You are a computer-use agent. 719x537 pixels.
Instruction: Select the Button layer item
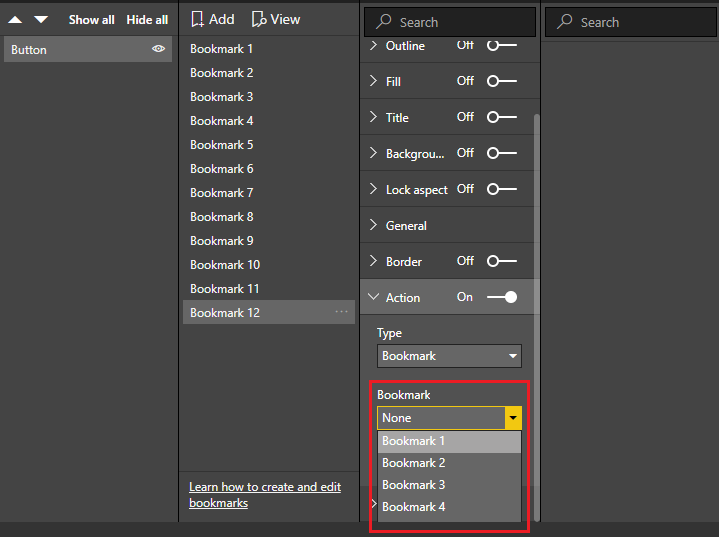(x=88, y=50)
